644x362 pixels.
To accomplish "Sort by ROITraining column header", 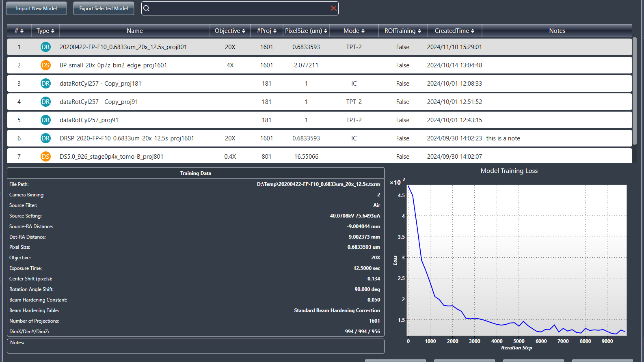I will (403, 31).
